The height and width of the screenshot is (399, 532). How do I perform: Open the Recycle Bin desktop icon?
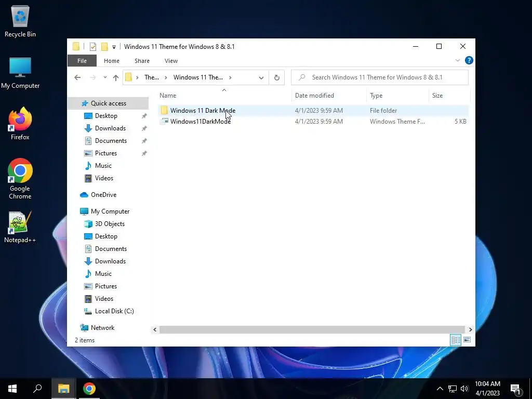(x=20, y=21)
